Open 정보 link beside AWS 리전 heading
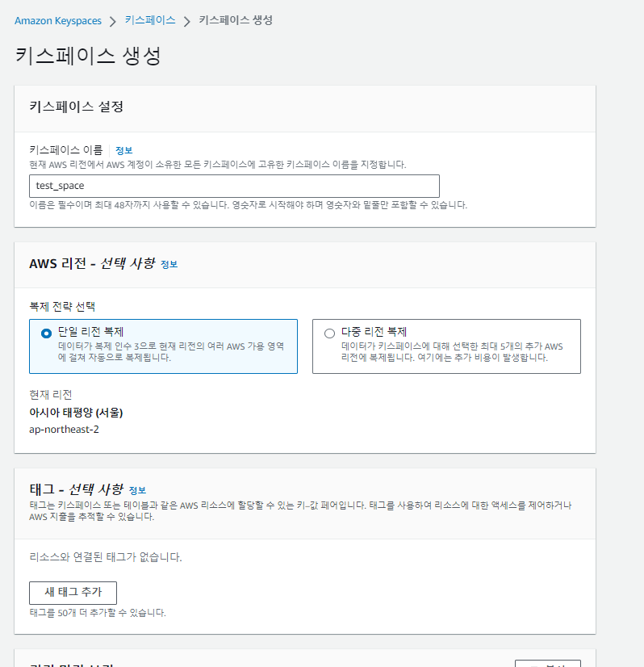644x667 pixels. tap(169, 264)
